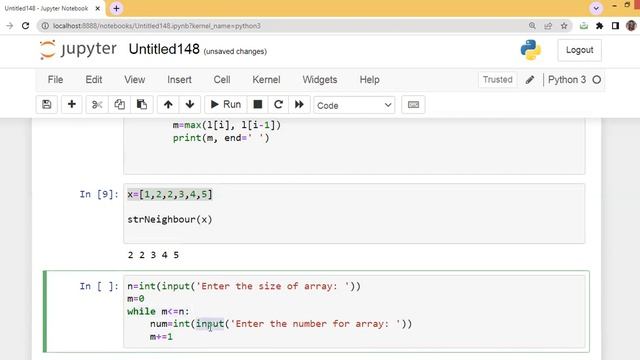Open the Cell menu
640x360 pixels.
[222, 80]
